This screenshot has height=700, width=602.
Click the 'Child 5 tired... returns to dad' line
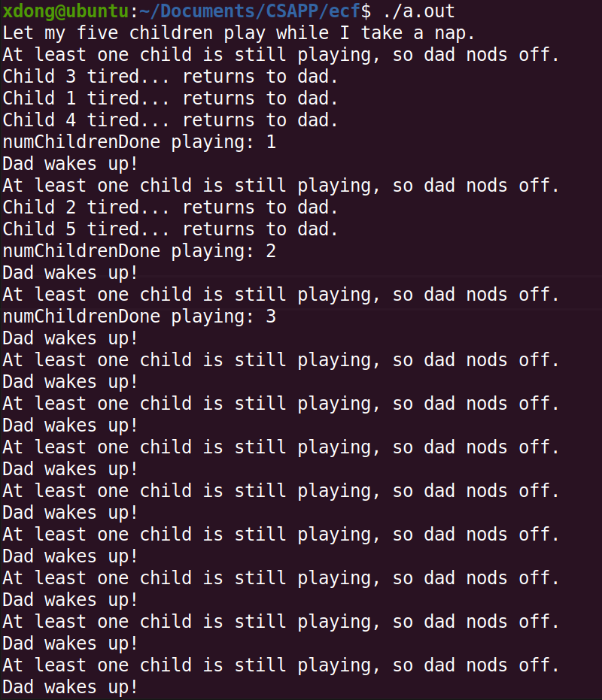(x=170, y=229)
